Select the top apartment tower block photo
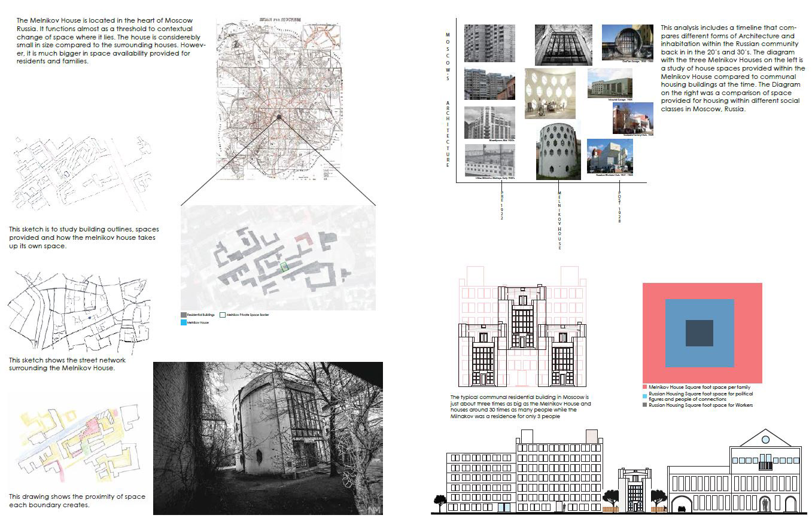The width and height of the screenshot is (812, 521). point(489,43)
